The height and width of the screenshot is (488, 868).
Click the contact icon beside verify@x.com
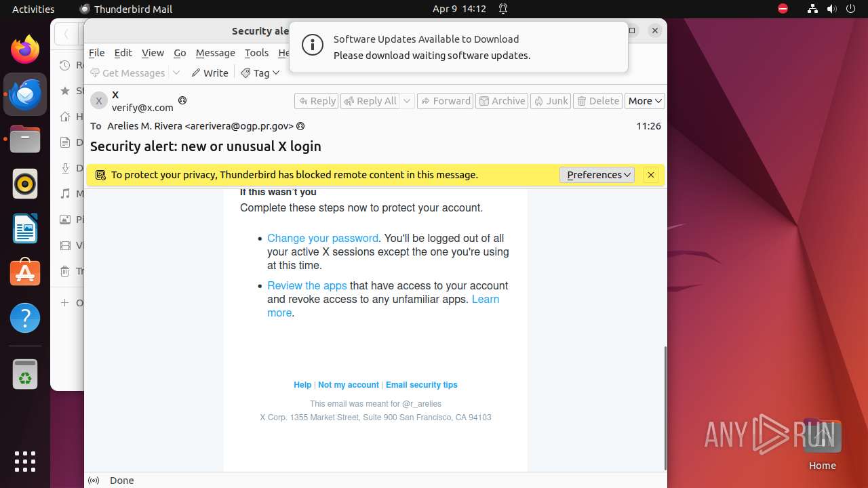[182, 100]
